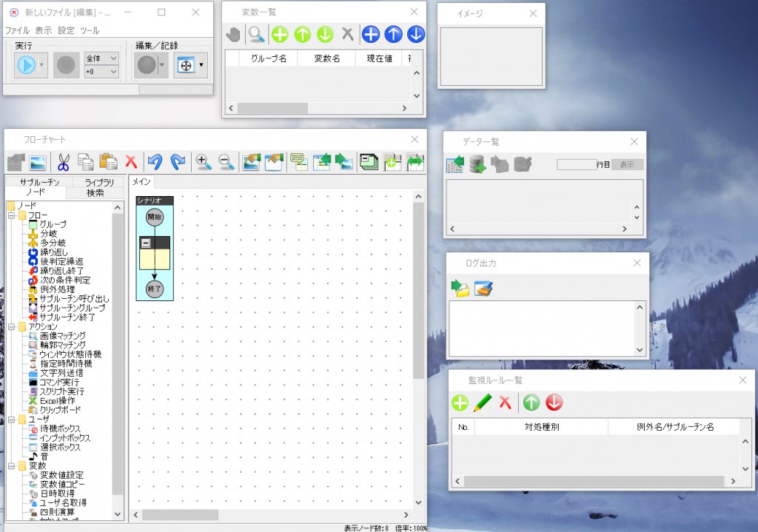This screenshot has width=758, height=532.
Task: Click the green plus add variable icon
Action: (x=279, y=34)
